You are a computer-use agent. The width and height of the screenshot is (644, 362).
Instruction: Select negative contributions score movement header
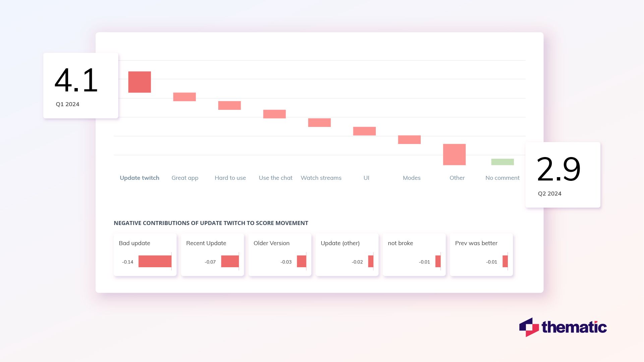pos(211,222)
